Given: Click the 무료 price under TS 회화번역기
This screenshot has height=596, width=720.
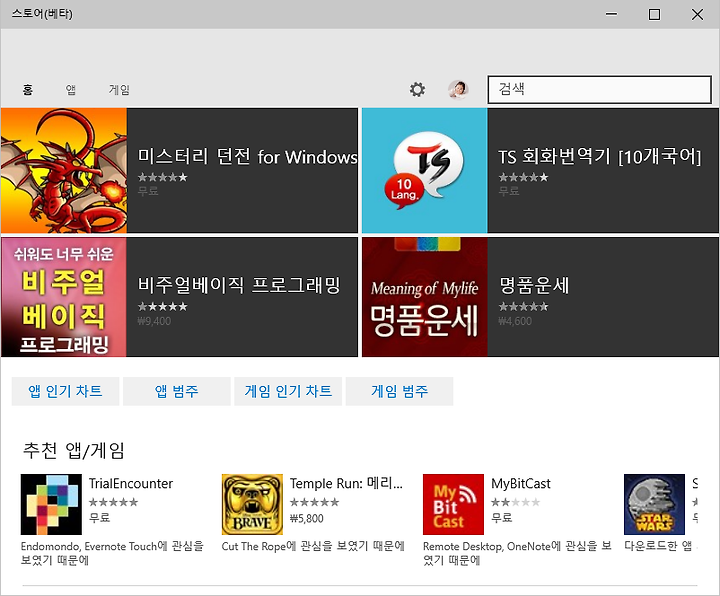Looking at the screenshot, I should [509, 191].
